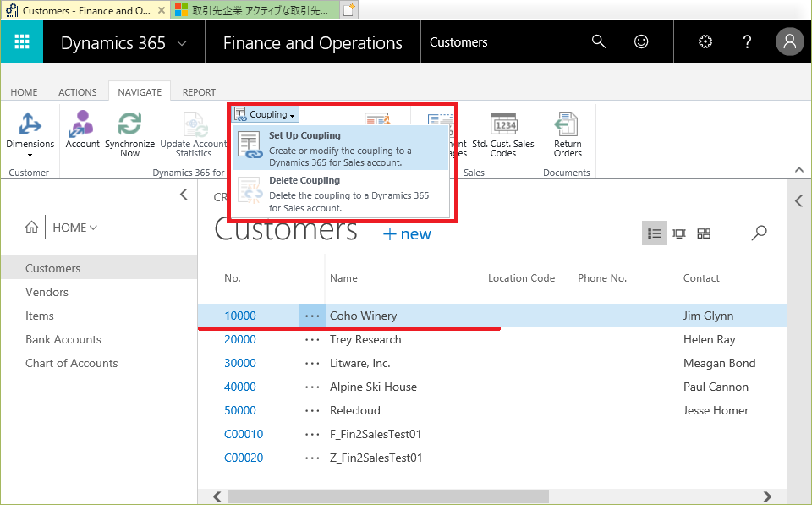812x505 pixels.
Task: Open the smiley feedback icon
Action: click(641, 41)
